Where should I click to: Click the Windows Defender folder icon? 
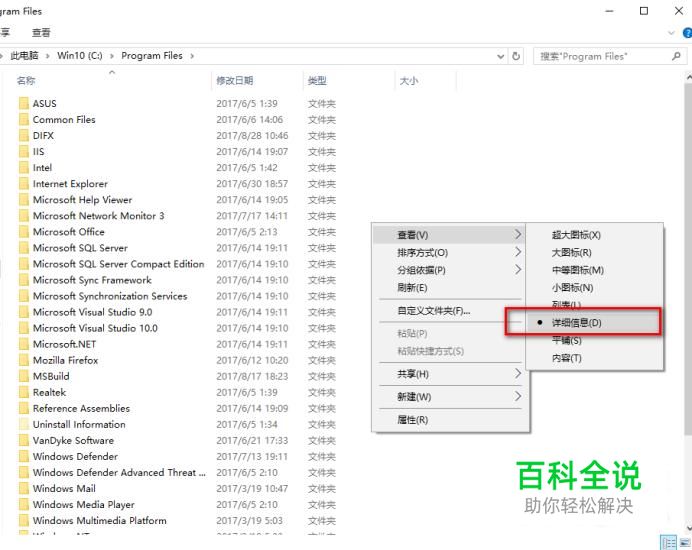[24, 456]
